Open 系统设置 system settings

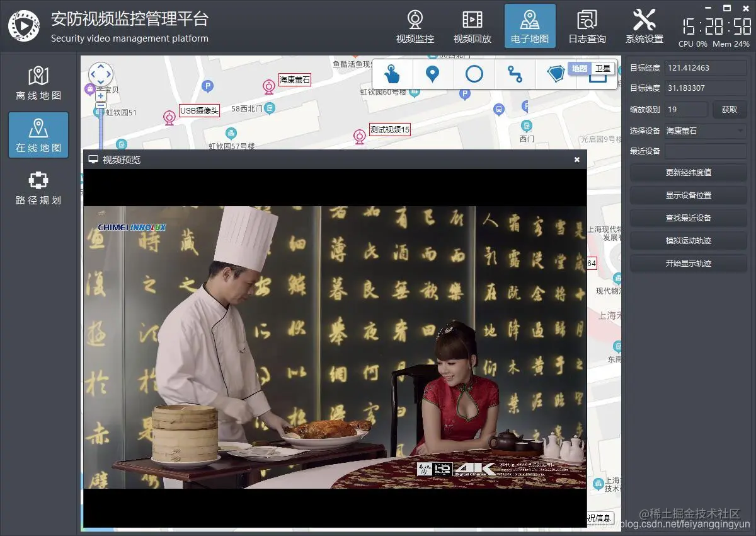(644, 25)
